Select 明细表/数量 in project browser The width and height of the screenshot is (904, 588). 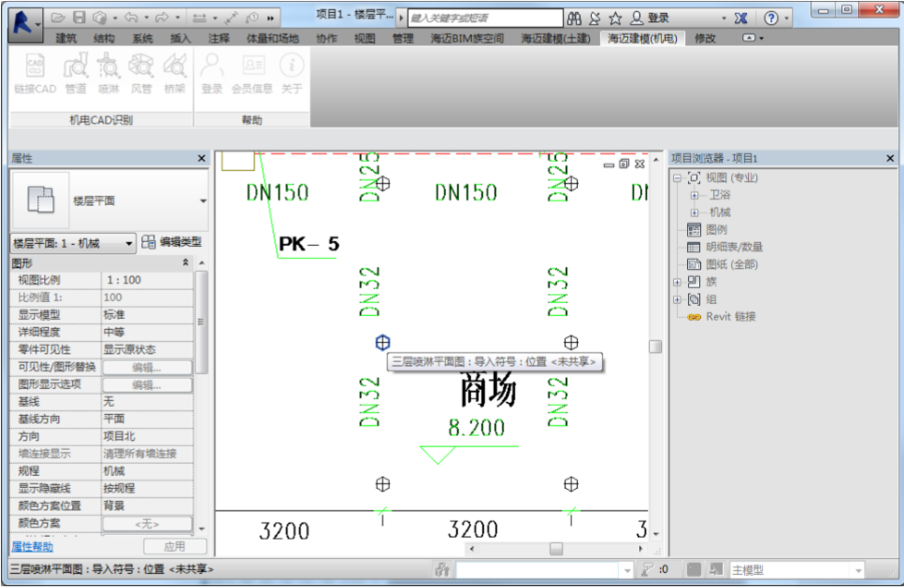click(x=735, y=248)
